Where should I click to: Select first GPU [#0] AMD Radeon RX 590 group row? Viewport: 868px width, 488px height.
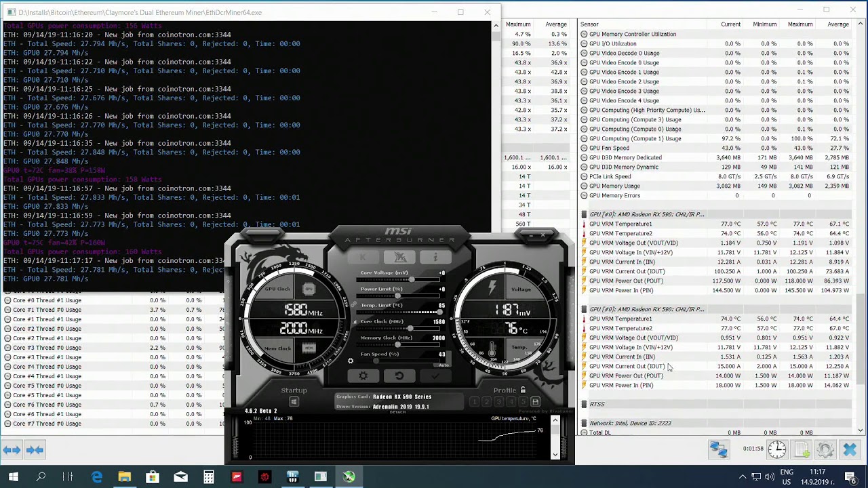point(716,214)
